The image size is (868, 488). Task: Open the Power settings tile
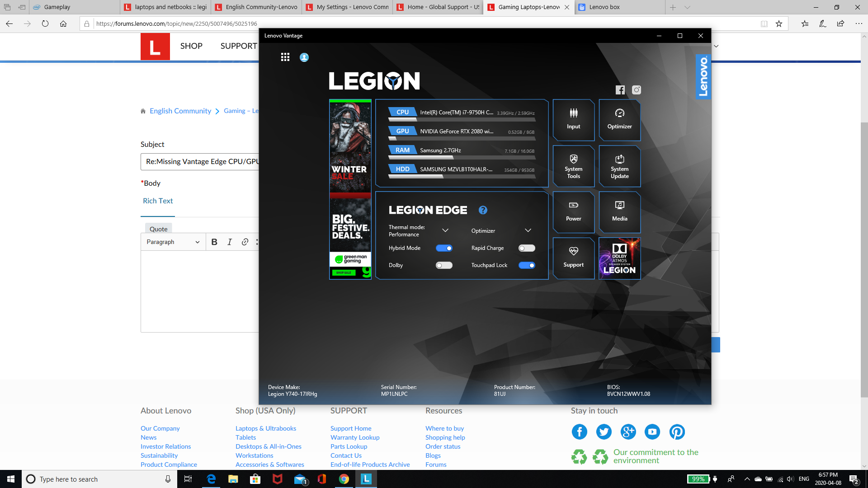point(573,212)
